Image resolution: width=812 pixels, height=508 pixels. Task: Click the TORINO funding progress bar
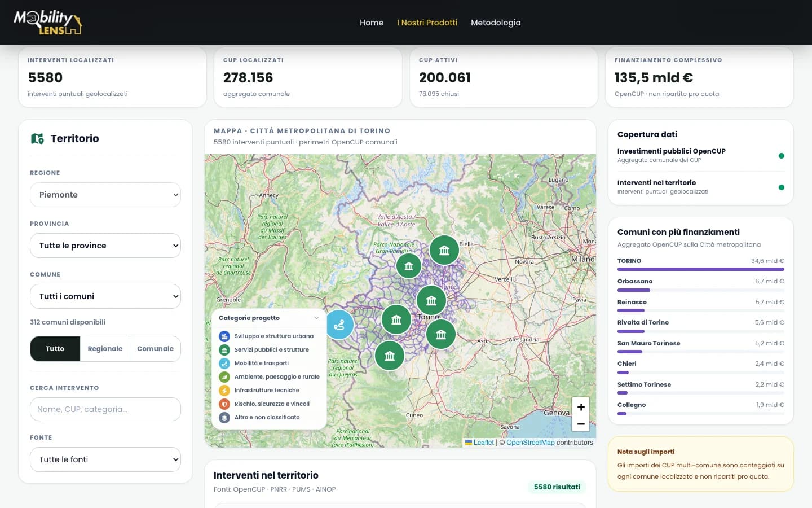tap(701, 269)
